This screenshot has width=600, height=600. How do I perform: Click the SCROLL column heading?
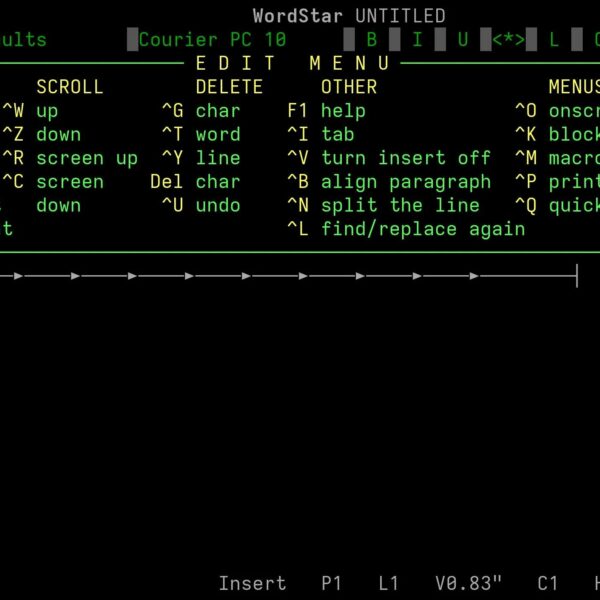click(x=70, y=87)
